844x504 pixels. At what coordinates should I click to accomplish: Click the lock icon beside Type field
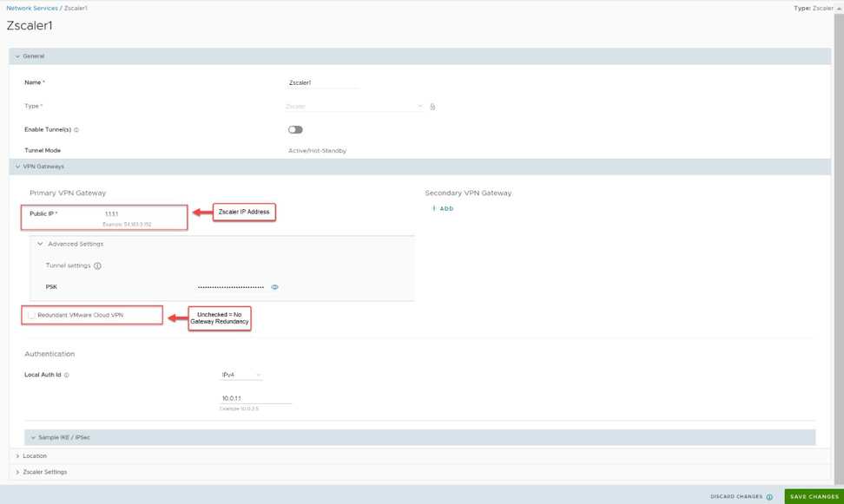(x=432, y=107)
